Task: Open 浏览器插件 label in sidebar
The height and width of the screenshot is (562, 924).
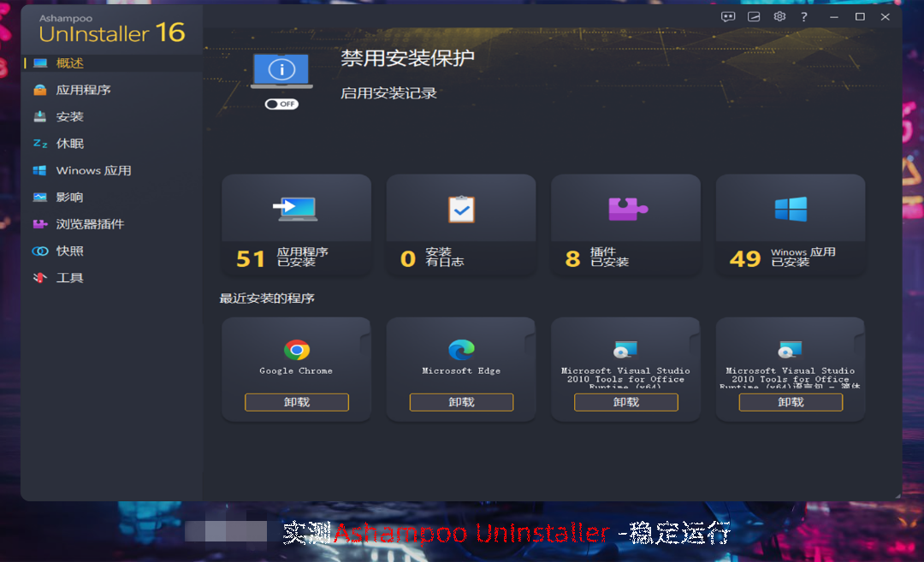Action: click(x=90, y=224)
